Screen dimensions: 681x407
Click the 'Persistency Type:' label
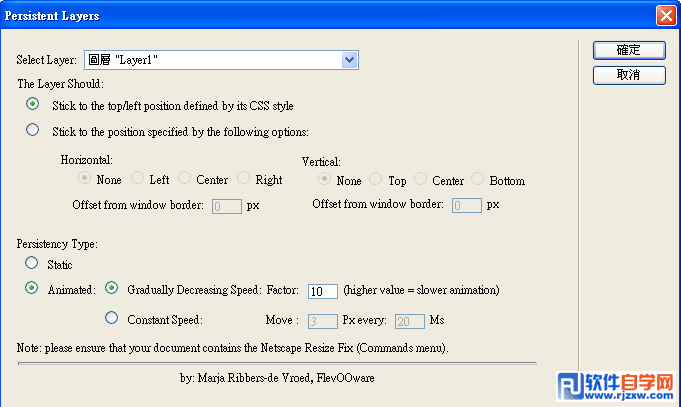pyautogui.click(x=57, y=244)
